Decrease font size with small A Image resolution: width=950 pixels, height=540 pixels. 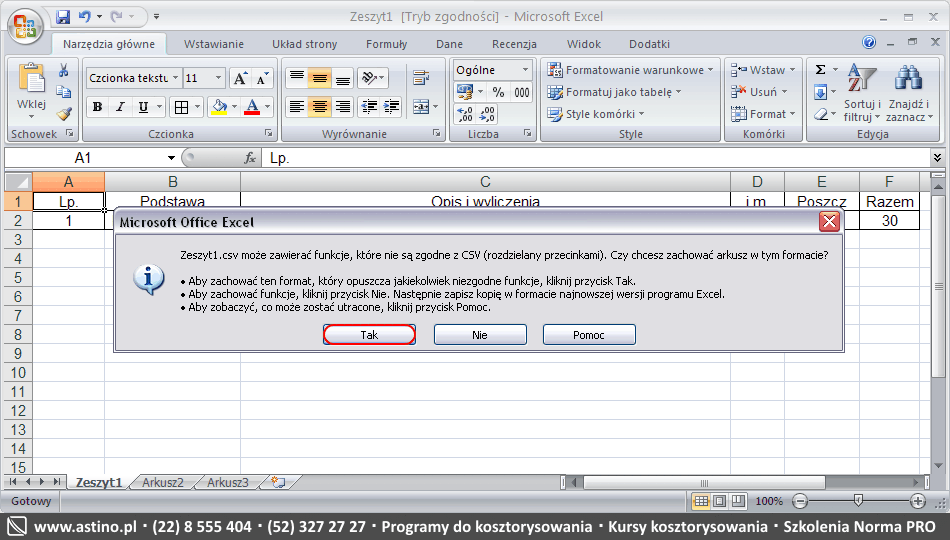(x=262, y=78)
